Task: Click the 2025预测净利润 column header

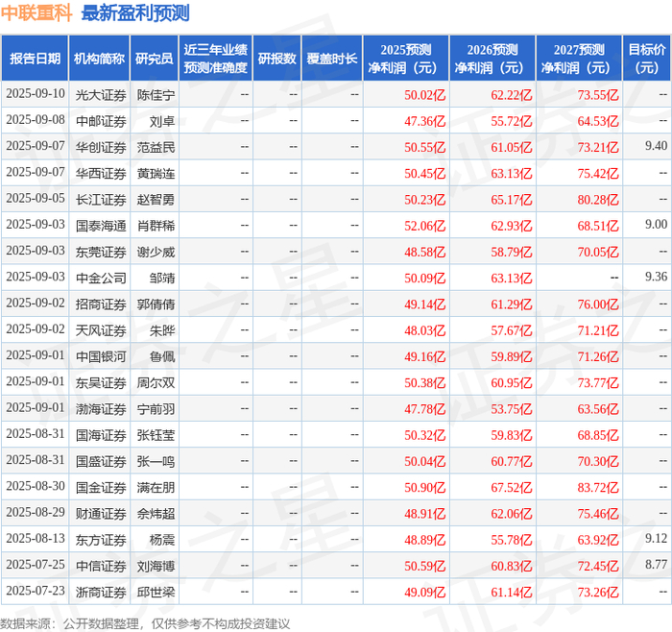Action: tap(406, 59)
